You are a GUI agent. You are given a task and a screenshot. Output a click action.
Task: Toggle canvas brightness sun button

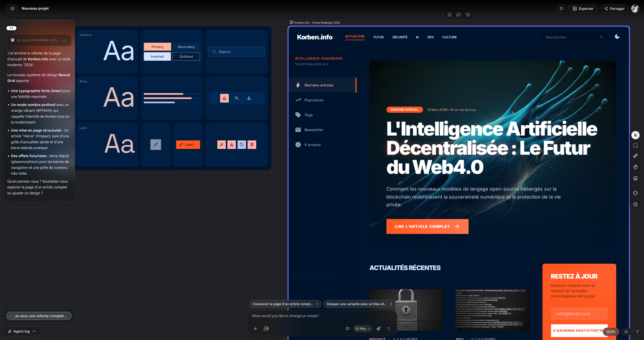pos(626,332)
